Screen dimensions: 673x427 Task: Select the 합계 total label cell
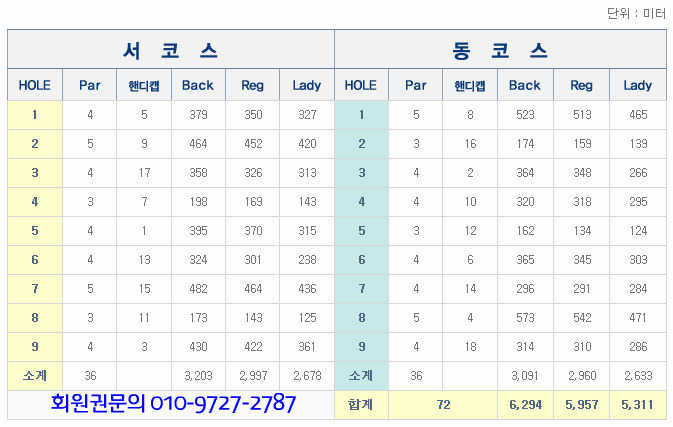tap(361, 405)
